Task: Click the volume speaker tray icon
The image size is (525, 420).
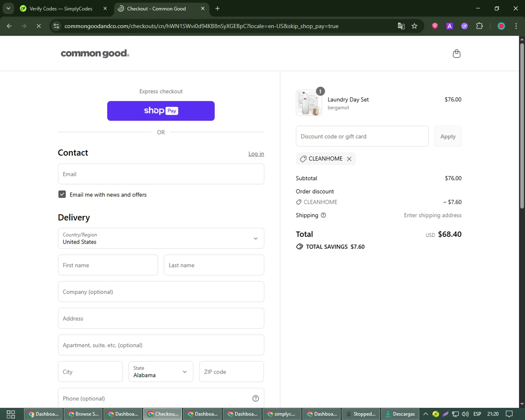Action: coord(465,414)
